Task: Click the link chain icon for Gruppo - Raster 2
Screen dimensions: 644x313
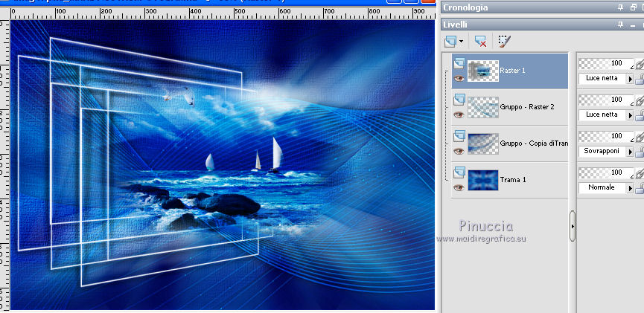Action: [640, 100]
